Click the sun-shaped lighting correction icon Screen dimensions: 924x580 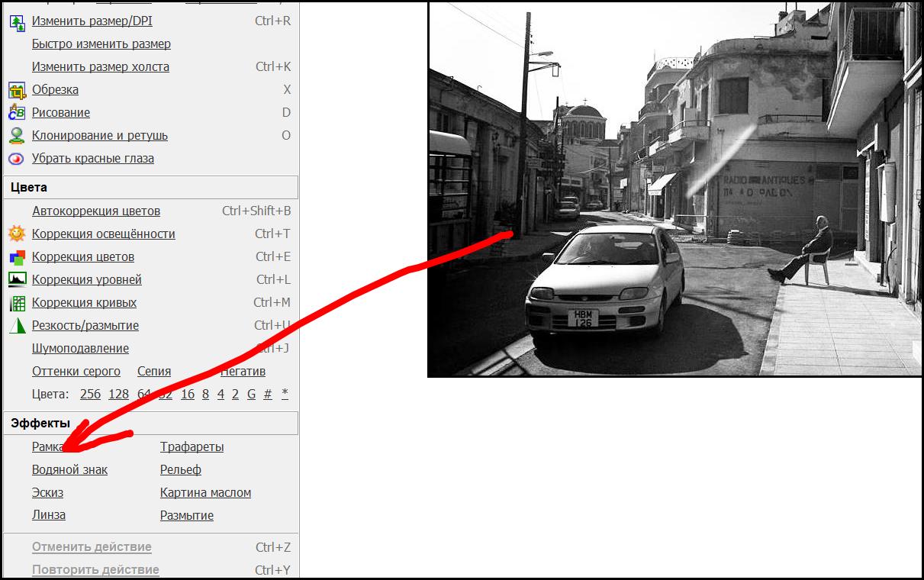[x=17, y=234]
